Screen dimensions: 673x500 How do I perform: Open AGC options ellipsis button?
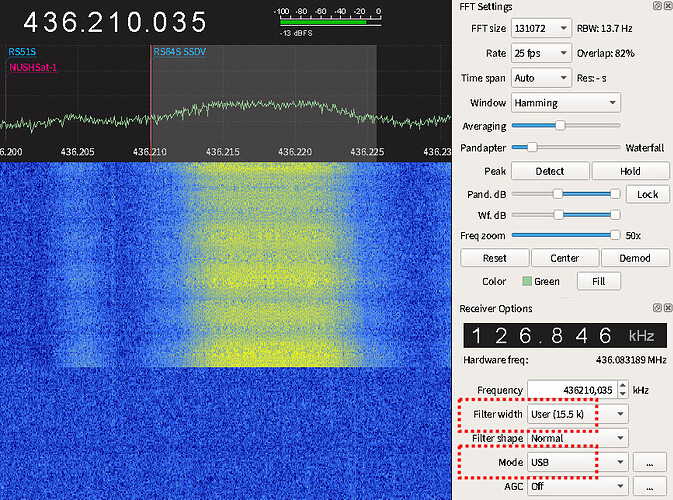pos(649,487)
